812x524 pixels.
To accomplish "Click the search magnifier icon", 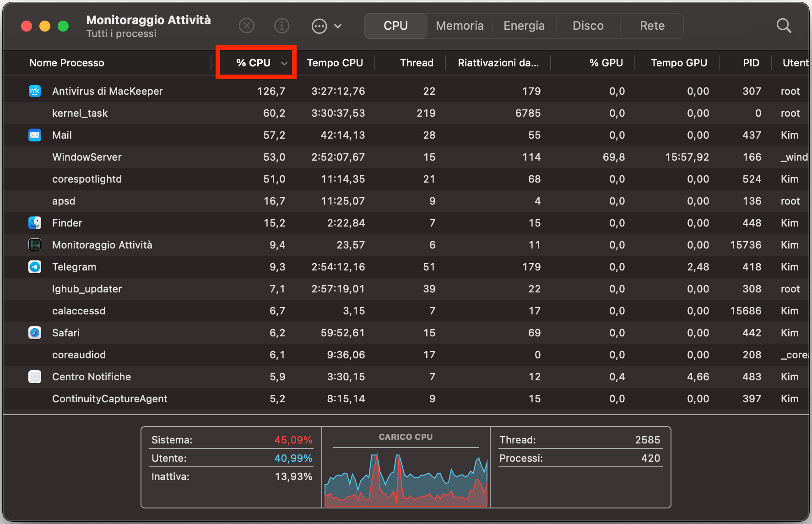I will [x=784, y=26].
